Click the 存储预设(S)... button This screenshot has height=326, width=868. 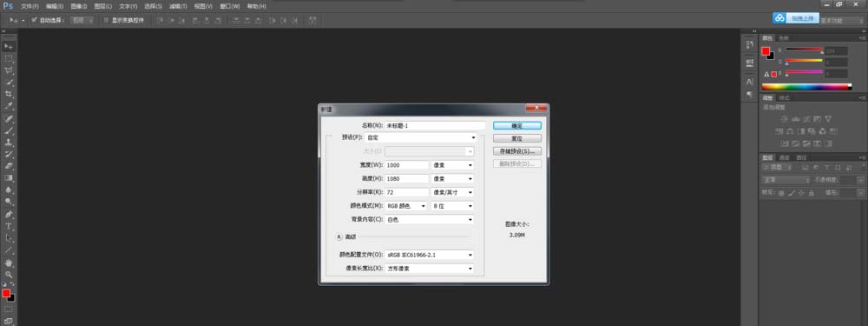click(517, 150)
